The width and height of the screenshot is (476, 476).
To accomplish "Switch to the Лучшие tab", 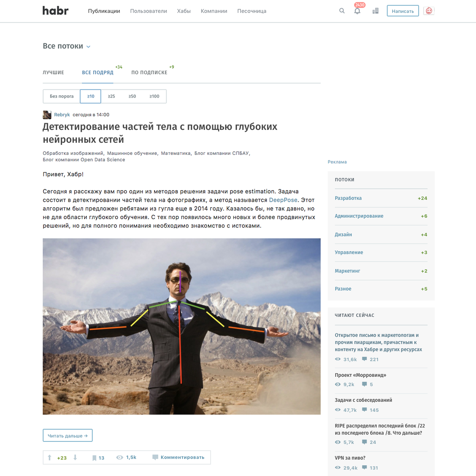I will point(54,73).
